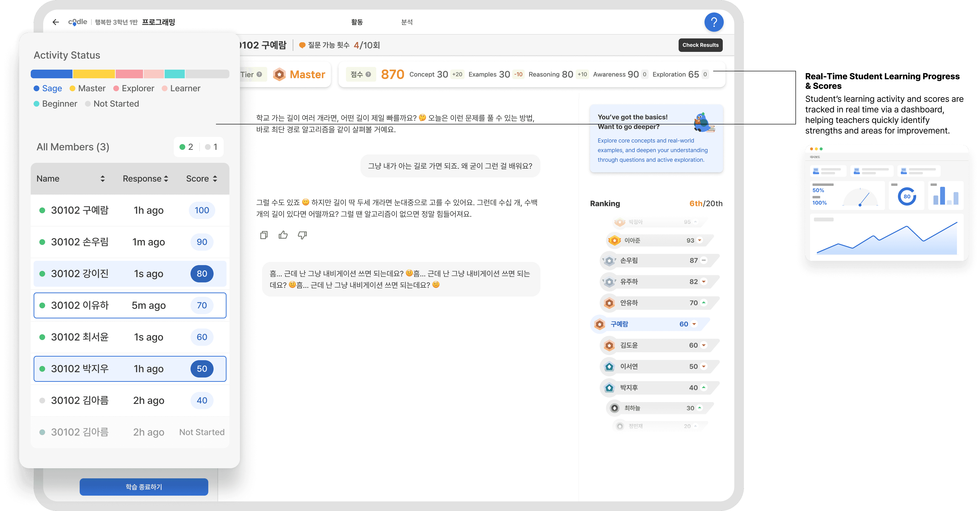Sort members by Response column
Viewport: 980px width, 511px height.
tap(166, 179)
